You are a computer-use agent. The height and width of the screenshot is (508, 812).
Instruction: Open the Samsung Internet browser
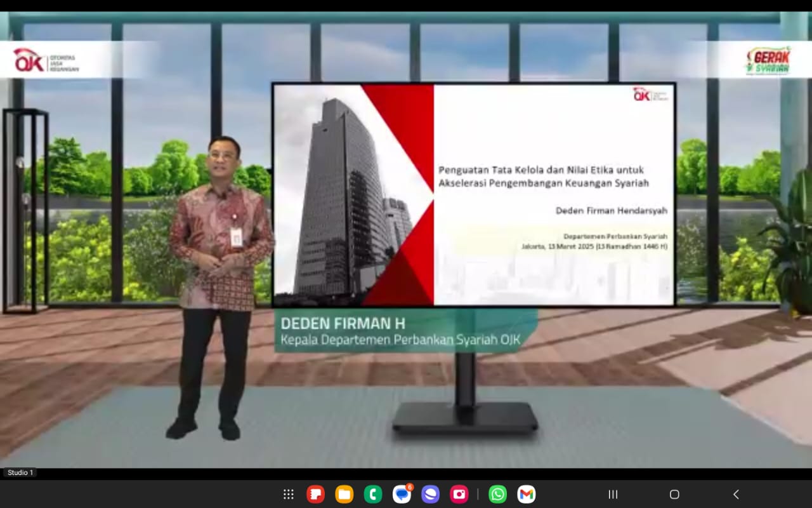coord(430,494)
